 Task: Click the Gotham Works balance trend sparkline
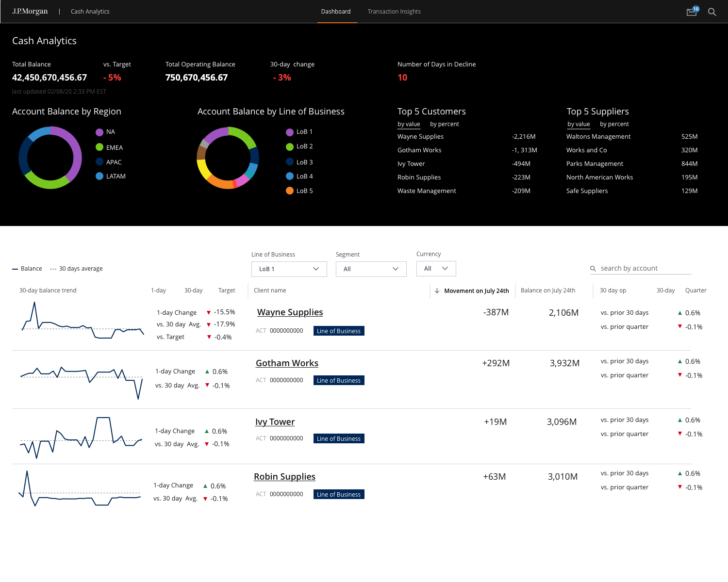(x=82, y=383)
